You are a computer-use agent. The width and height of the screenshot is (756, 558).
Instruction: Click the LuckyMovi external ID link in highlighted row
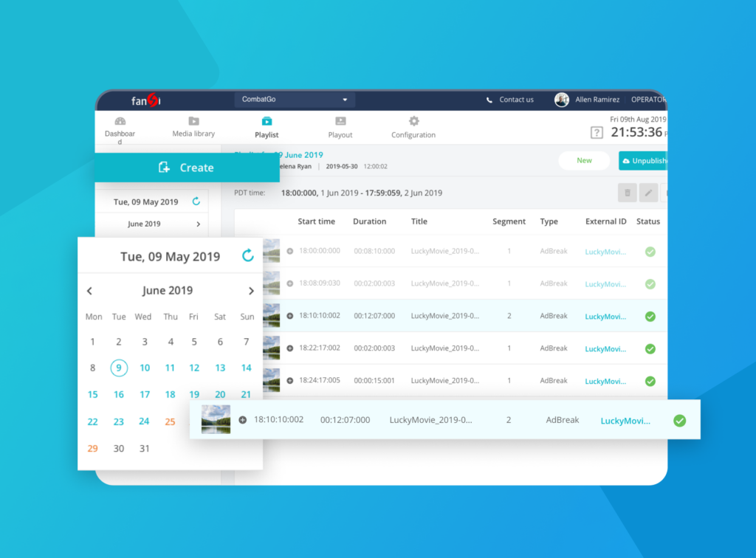click(x=625, y=421)
